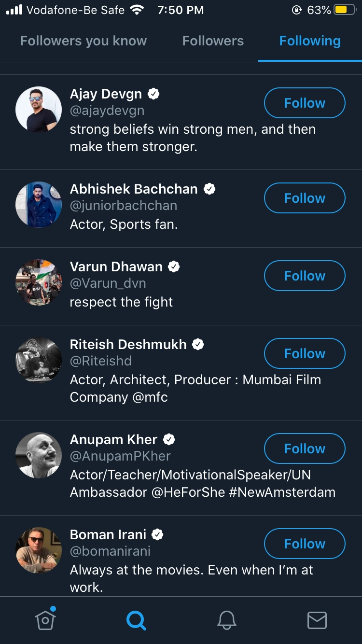
Task: Open the Home tab icon
Action: [x=45, y=620]
